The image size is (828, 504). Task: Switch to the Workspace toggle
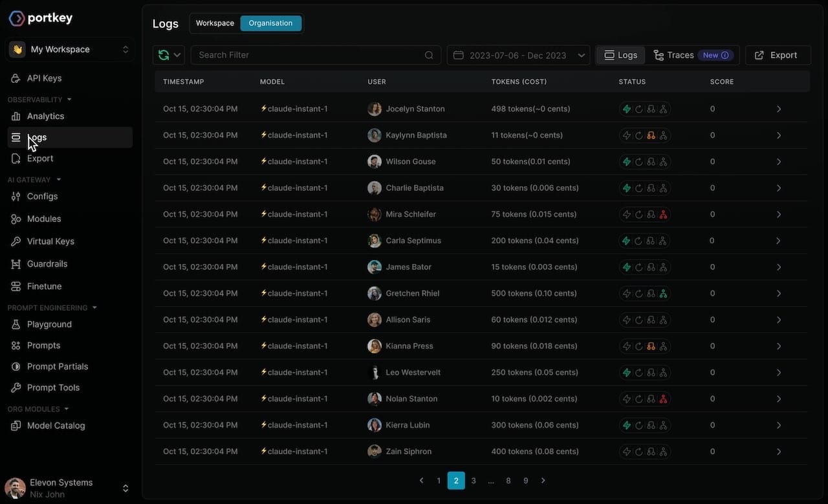pyautogui.click(x=215, y=23)
